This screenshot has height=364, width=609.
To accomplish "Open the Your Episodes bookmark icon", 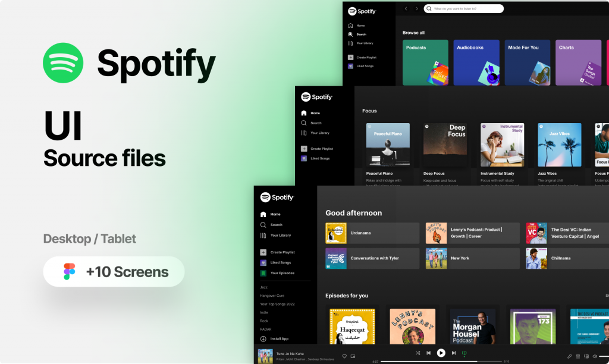I will (263, 273).
